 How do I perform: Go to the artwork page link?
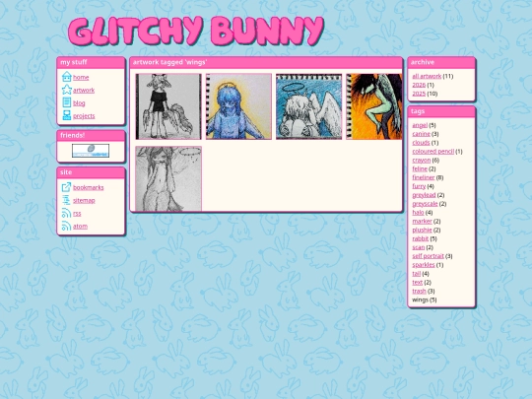[x=84, y=91]
